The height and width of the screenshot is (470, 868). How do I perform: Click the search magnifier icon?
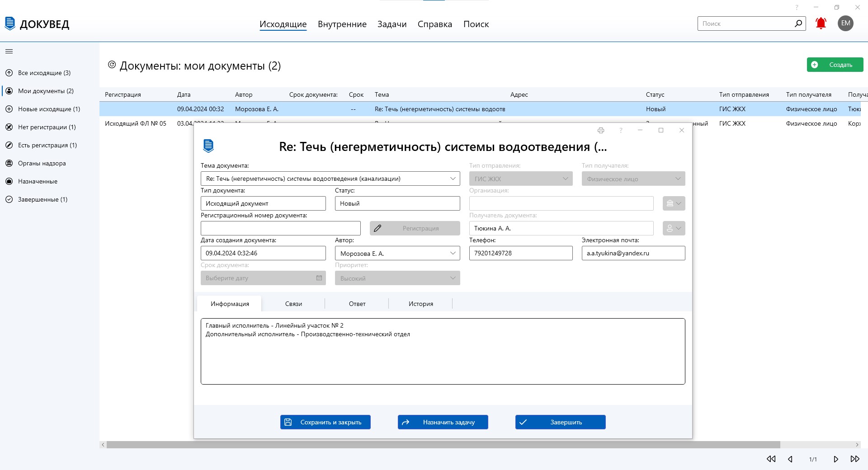click(x=798, y=23)
